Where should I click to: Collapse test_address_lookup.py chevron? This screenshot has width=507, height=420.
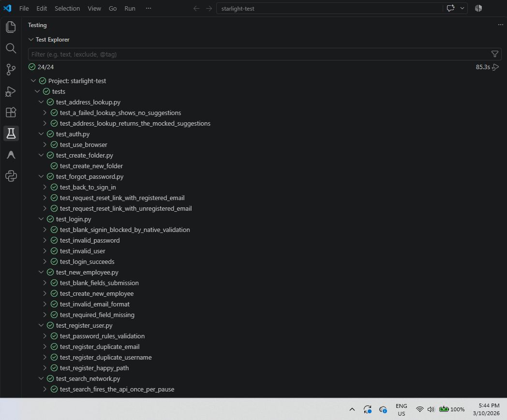tap(41, 102)
